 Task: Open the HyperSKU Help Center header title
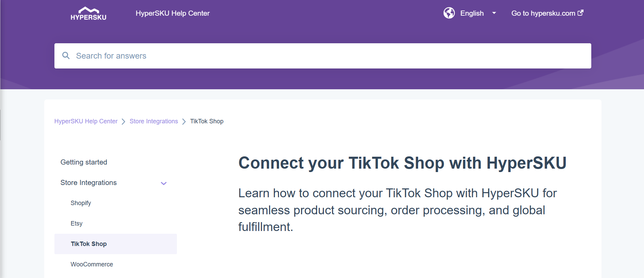(172, 13)
